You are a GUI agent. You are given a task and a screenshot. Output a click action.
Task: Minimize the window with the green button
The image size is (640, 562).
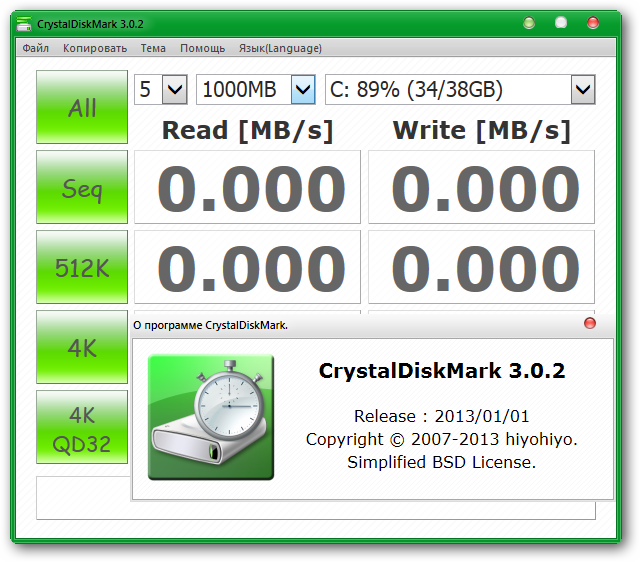coord(529,23)
